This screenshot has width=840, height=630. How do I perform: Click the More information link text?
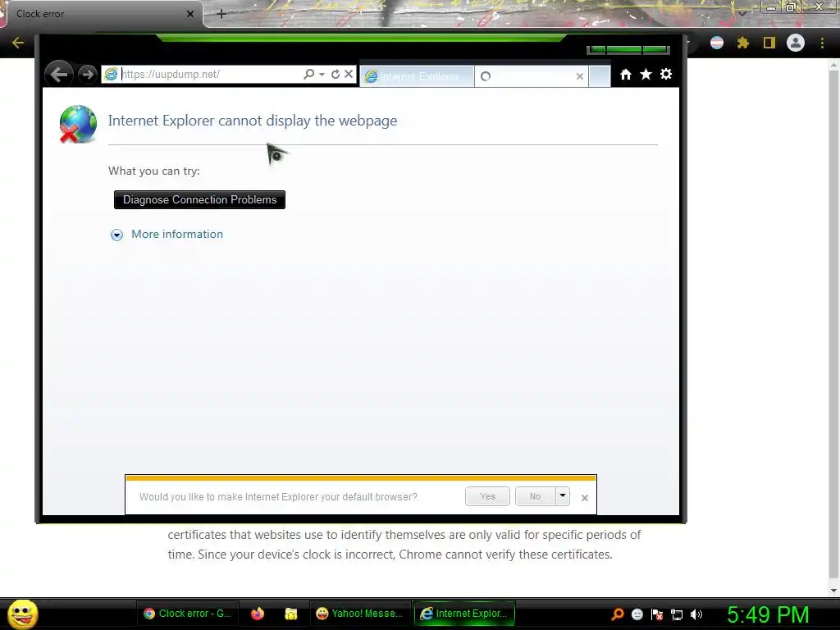point(177,234)
